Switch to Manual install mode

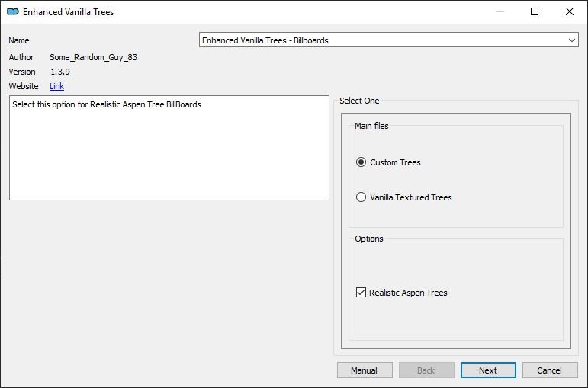[365, 370]
